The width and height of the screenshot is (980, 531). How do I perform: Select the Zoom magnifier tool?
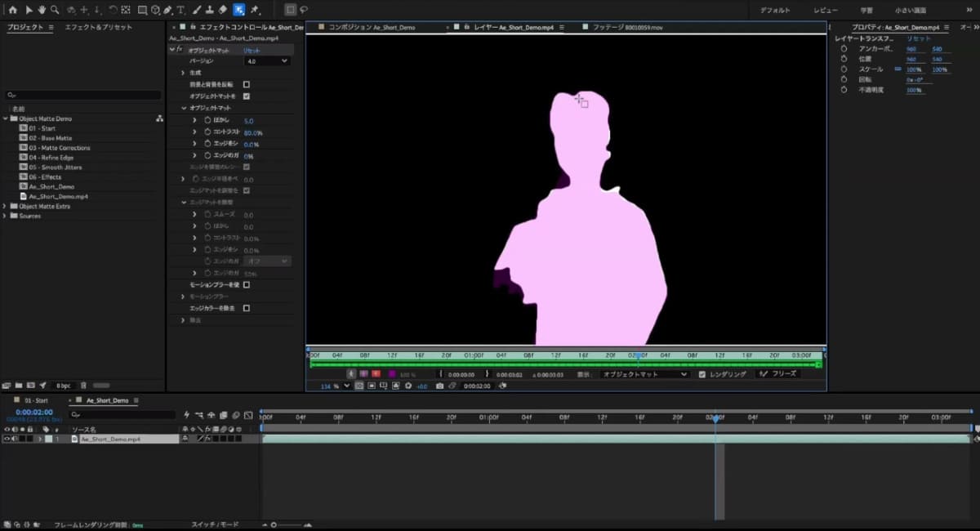click(x=55, y=10)
